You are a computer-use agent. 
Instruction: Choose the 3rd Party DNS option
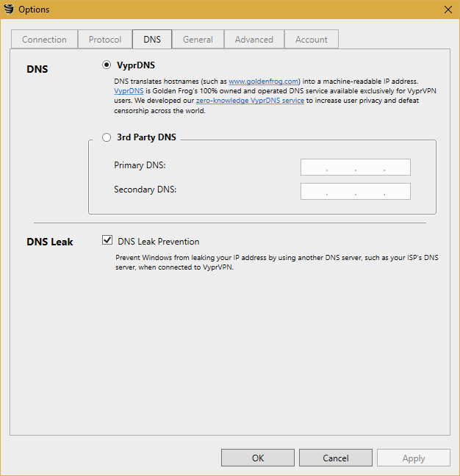click(107, 137)
